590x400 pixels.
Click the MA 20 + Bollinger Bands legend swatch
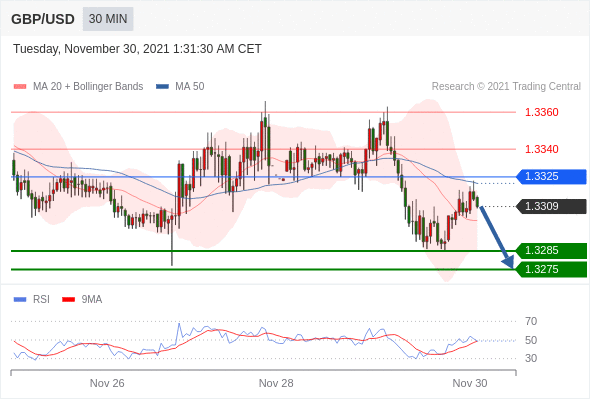click(20, 87)
